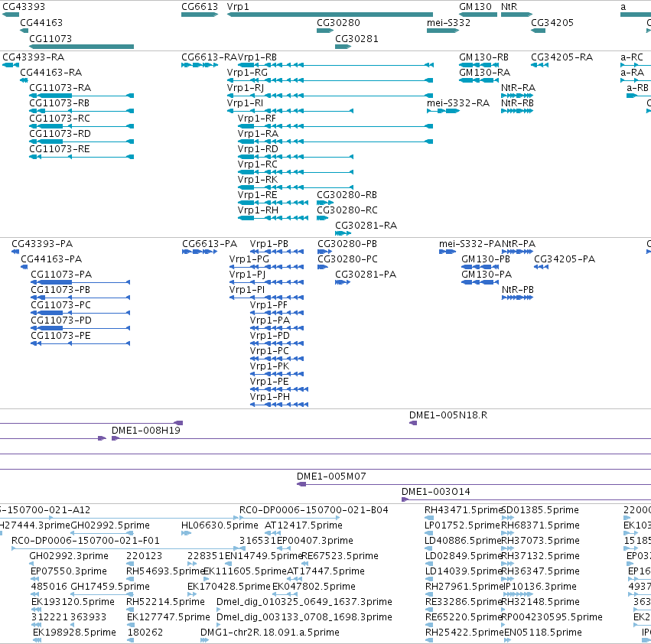This screenshot has width=651, height=644.
Task: Open EST label 'HL06630.5prime'
Action: 220,525
